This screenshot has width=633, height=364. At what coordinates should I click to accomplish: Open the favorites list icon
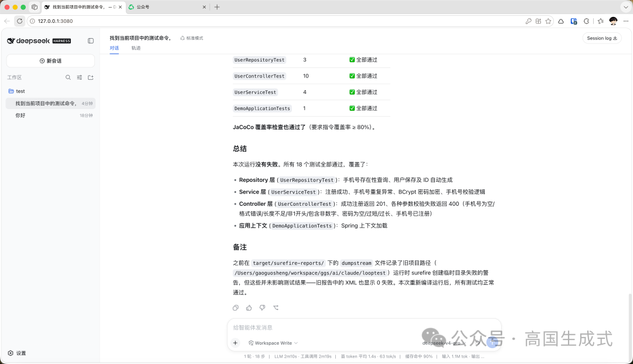point(601,21)
